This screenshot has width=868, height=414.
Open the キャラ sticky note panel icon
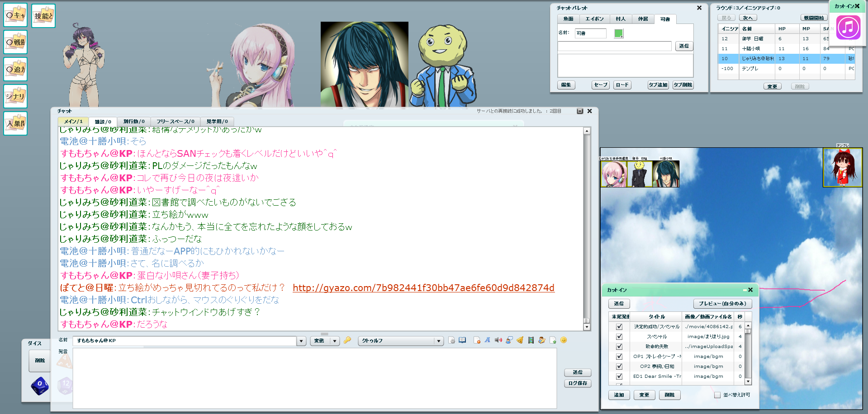click(15, 15)
